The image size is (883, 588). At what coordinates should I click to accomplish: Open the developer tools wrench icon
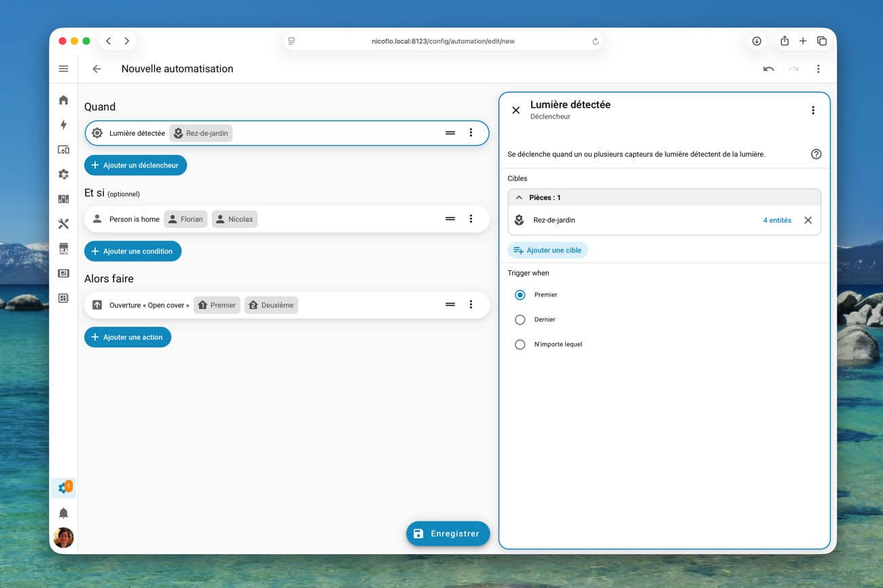63,223
